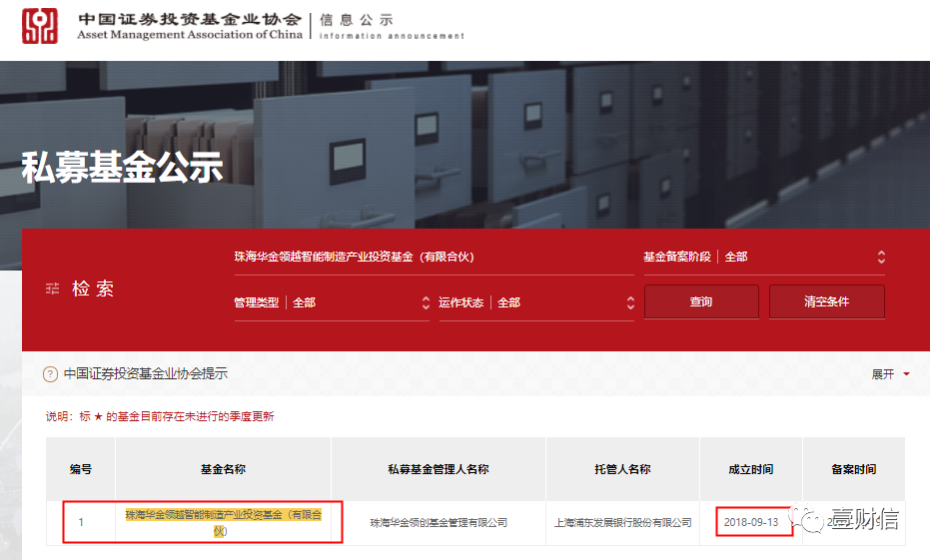Click the question mark tip icon
930x560 pixels.
click(50, 374)
